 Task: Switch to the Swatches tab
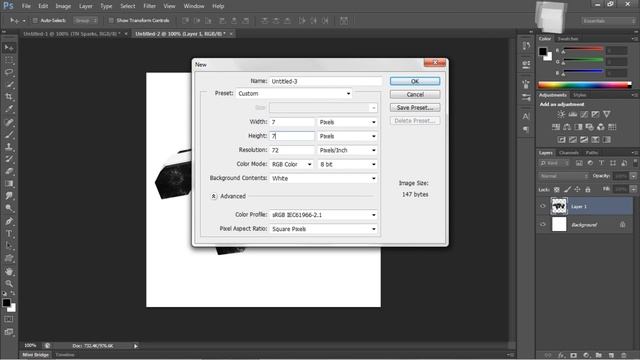[568, 39]
